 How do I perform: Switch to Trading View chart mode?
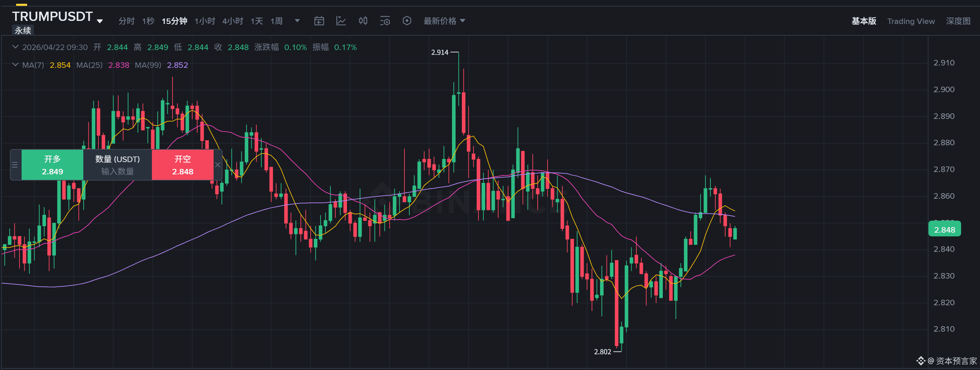[911, 21]
